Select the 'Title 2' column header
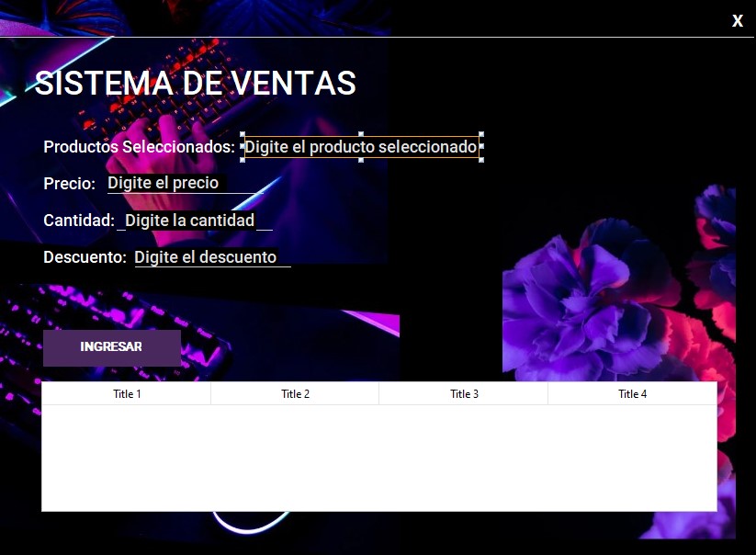The height and width of the screenshot is (555, 756). click(x=295, y=394)
